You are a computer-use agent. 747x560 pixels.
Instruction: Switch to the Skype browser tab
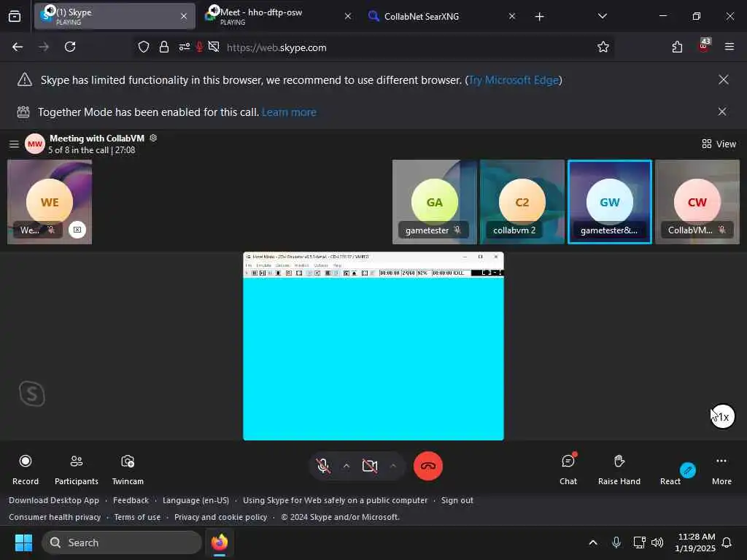click(x=115, y=16)
